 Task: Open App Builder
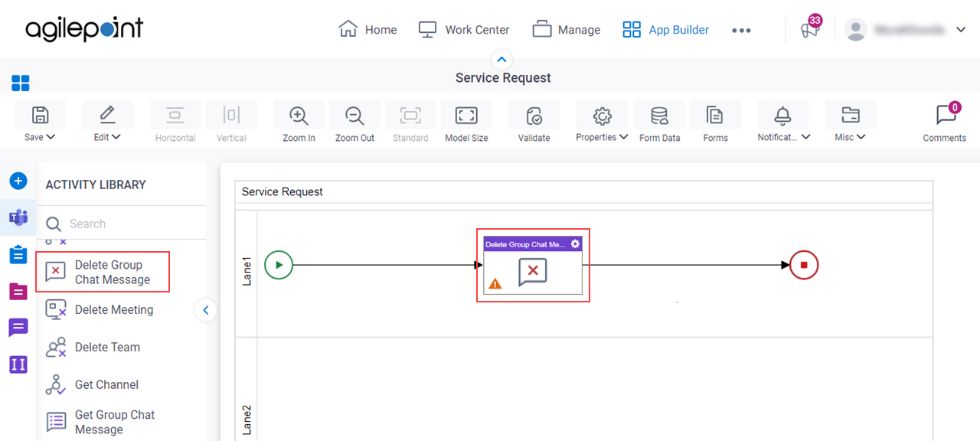pyautogui.click(x=665, y=29)
